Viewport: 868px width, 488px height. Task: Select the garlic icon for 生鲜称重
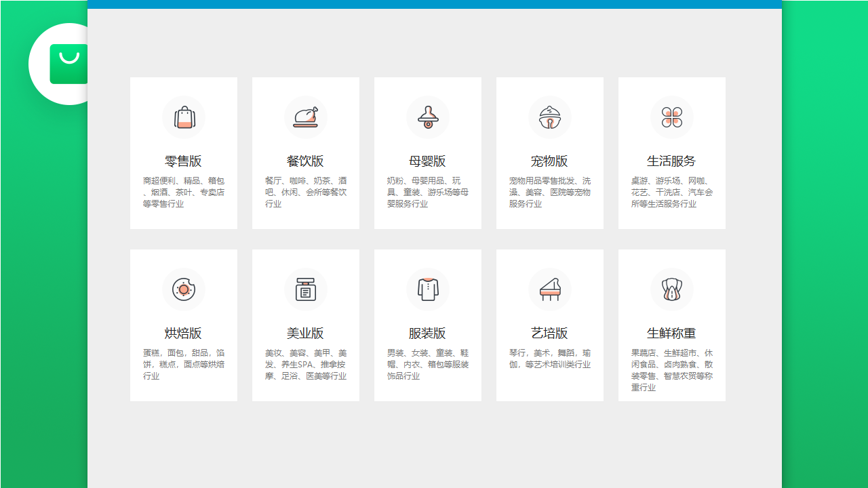pyautogui.click(x=671, y=289)
